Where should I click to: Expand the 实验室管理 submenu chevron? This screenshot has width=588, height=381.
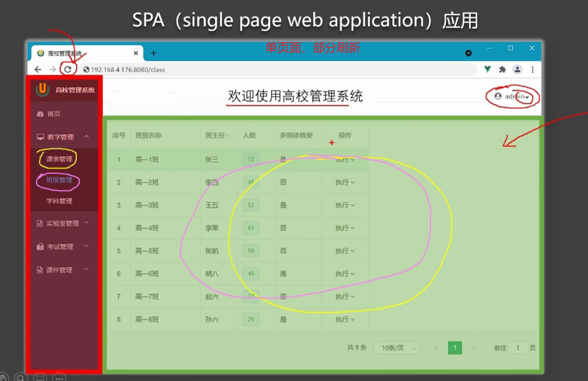click(x=86, y=223)
